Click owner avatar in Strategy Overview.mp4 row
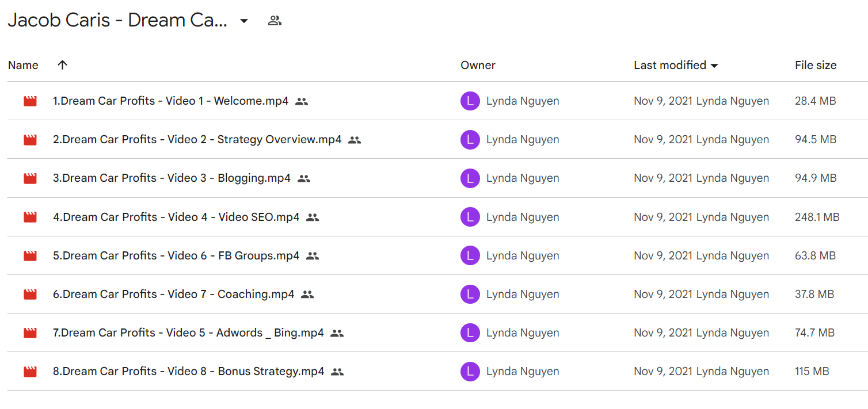This screenshot has height=409, width=868. pyautogui.click(x=470, y=140)
